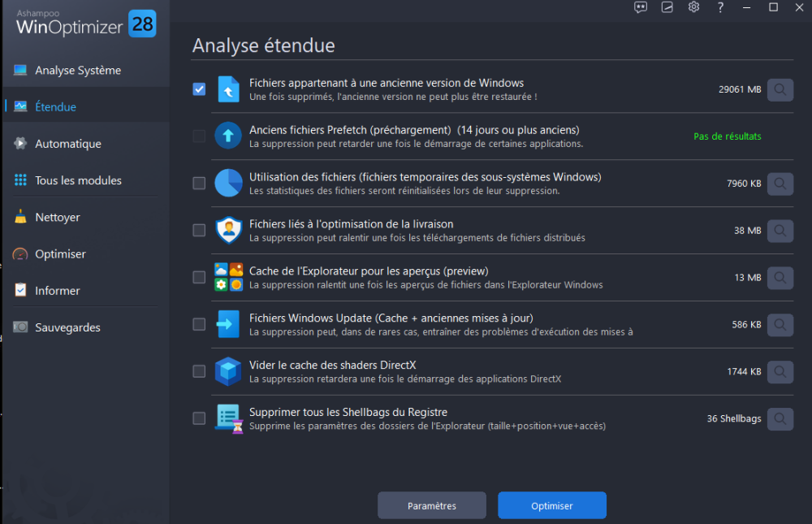Uncheck old Windows version files checkbox
812x524 pixels.
[x=199, y=89]
